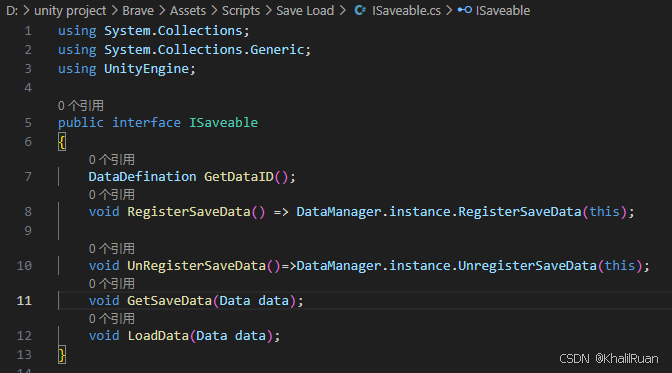Click line number 13 in the gutter

click(x=24, y=355)
